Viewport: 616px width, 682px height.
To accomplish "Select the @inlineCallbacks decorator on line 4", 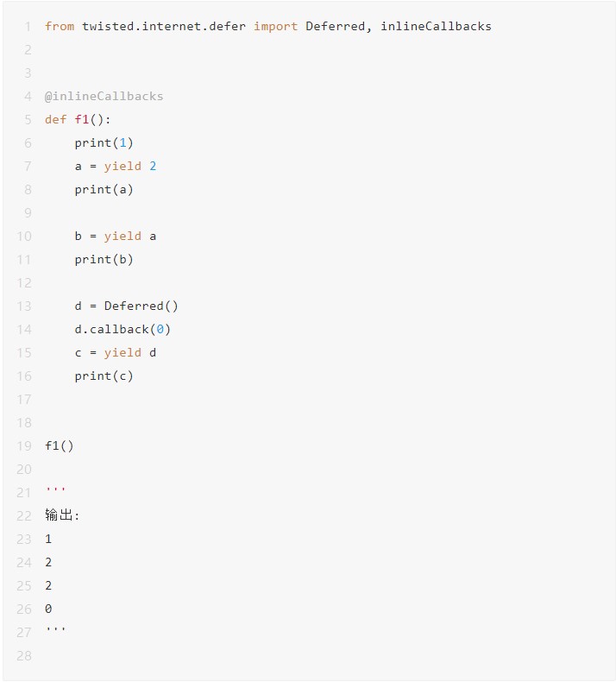I will coord(104,96).
